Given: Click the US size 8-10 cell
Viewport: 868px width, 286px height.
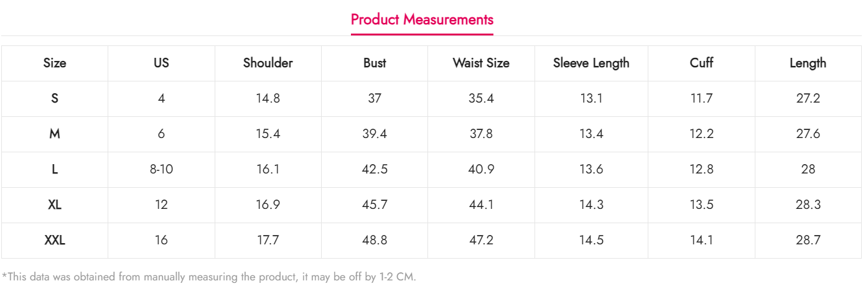Looking at the screenshot, I should [x=161, y=169].
